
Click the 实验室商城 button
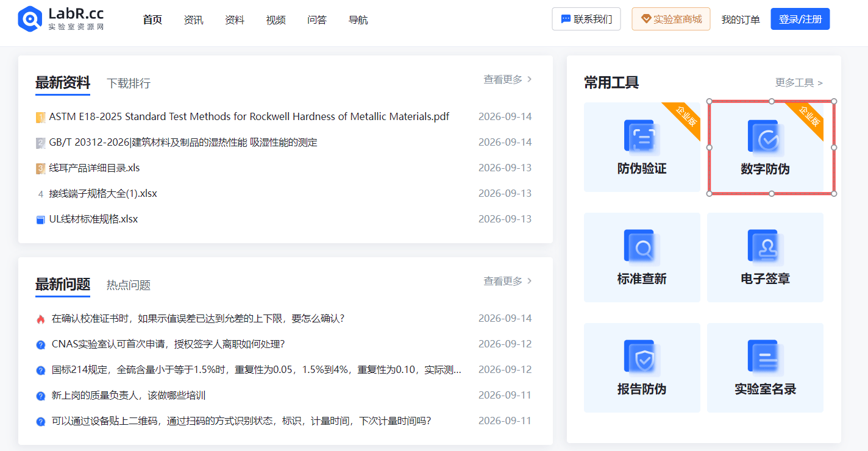(x=671, y=19)
